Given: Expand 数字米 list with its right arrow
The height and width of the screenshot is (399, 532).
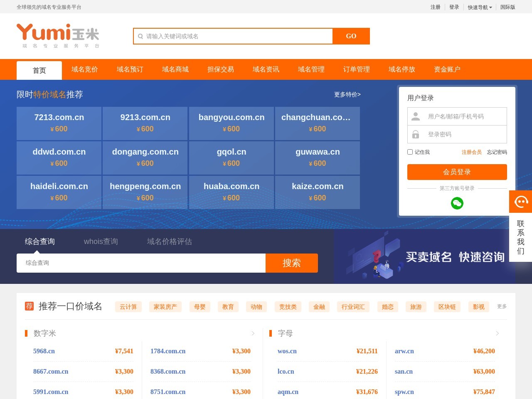Looking at the screenshot, I should tap(253, 333).
